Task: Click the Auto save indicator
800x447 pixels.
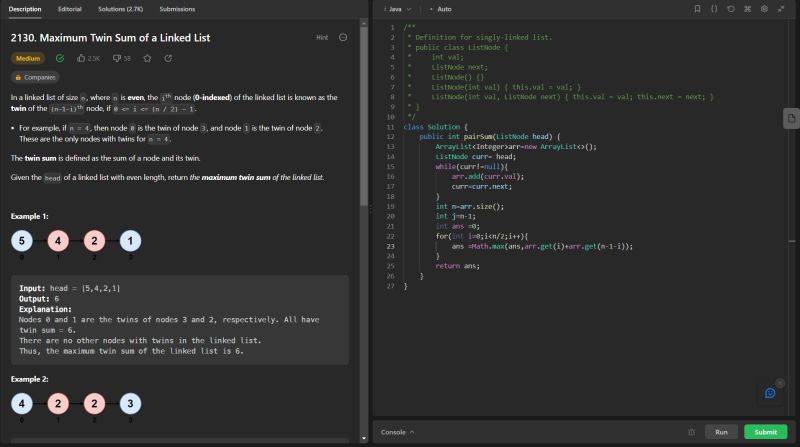Action: tap(441, 9)
